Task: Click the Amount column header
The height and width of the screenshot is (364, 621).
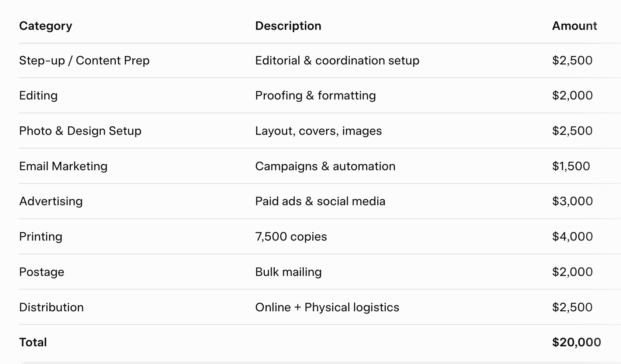Action: tap(574, 26)
